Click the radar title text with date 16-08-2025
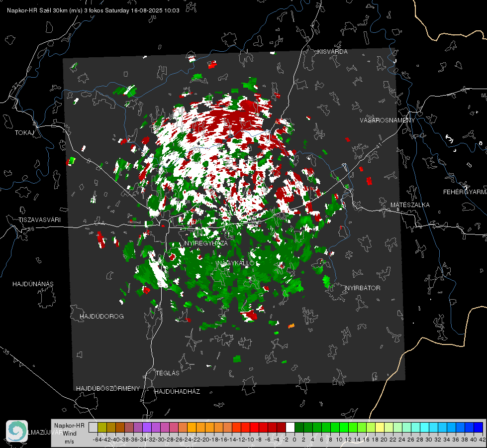The height and width of the screenshot is (448, 487). tap(93, 10)
